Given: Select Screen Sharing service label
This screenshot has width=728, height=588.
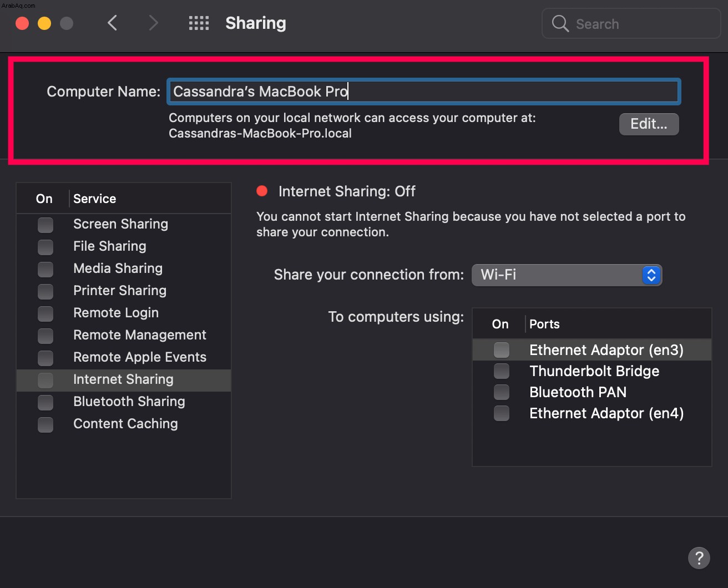Looking at the screenshot, I should click(x=120, y=224).
